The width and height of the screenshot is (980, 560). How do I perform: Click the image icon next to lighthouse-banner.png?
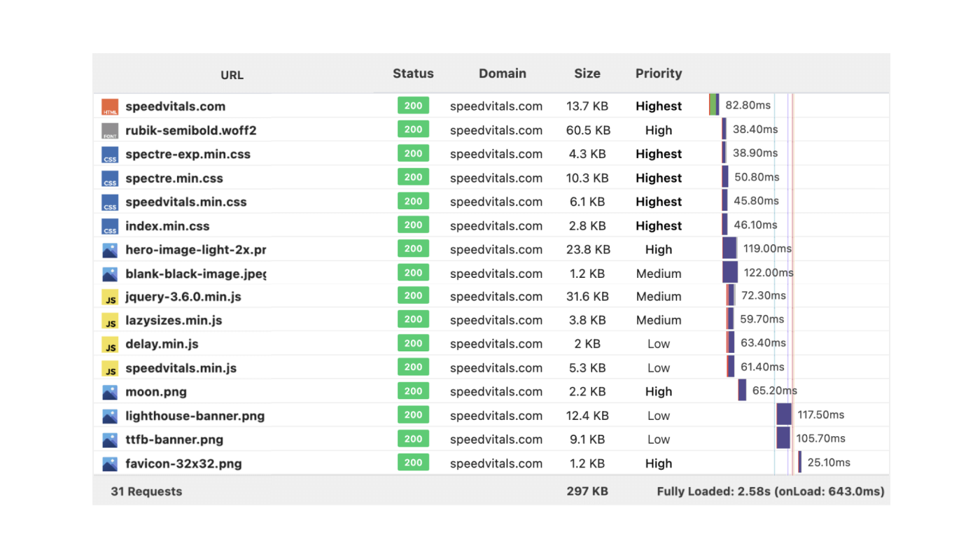tap(110, 415)
